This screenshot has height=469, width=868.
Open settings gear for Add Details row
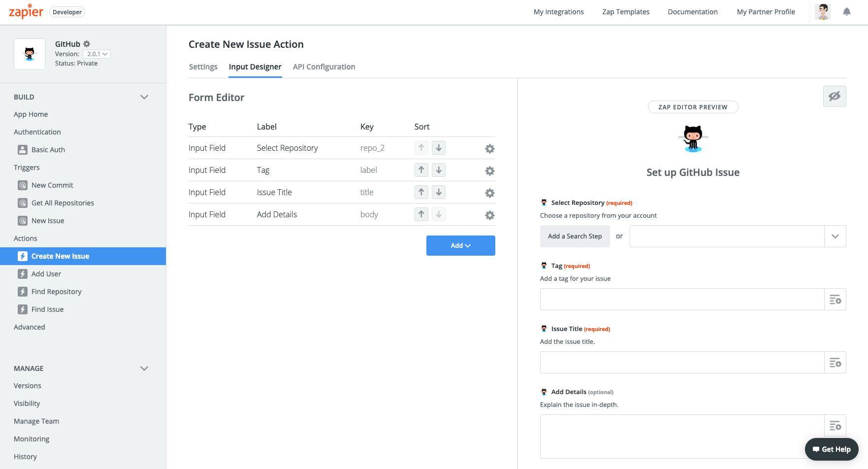pyautogui.click(x=490, y=215)
